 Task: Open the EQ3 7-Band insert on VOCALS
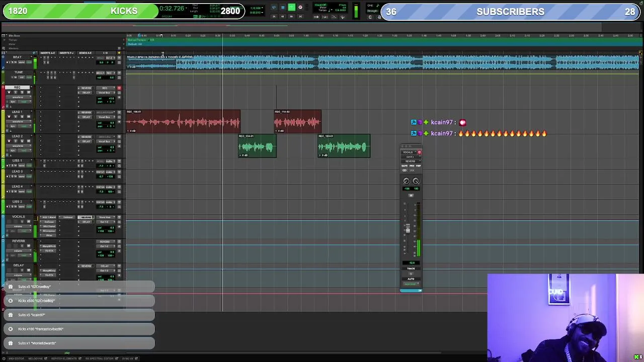point(49,217)
